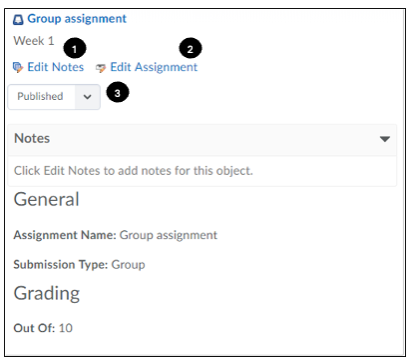
Task: Click the Notes panel header
Action: click(x=202, y=140)
